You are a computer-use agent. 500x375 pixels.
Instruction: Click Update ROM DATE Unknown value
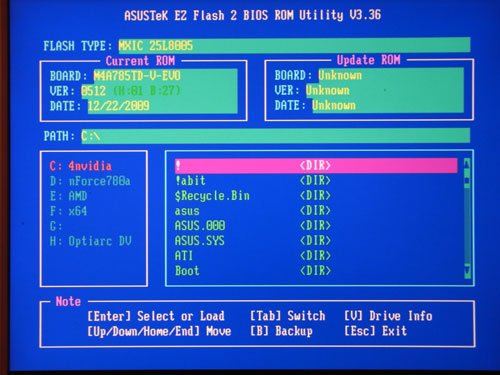[334, 105]
